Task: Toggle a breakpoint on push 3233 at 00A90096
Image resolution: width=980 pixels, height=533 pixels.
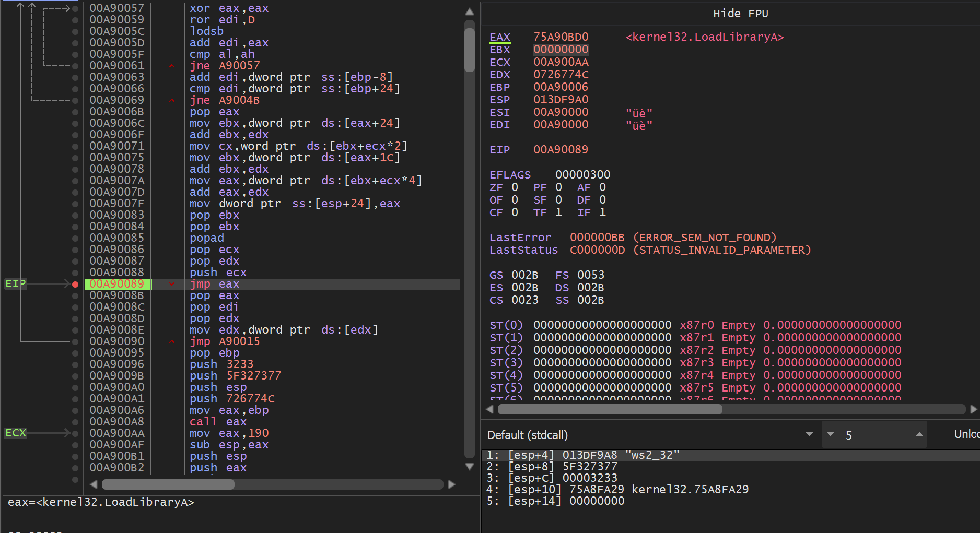Action: (75, 364)
